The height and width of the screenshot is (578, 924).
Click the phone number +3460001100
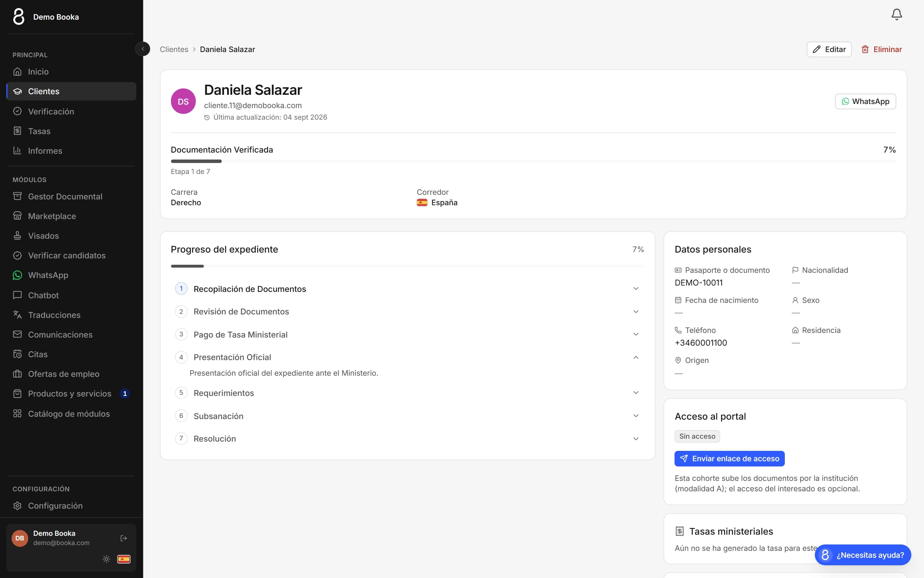coord(701,342)
